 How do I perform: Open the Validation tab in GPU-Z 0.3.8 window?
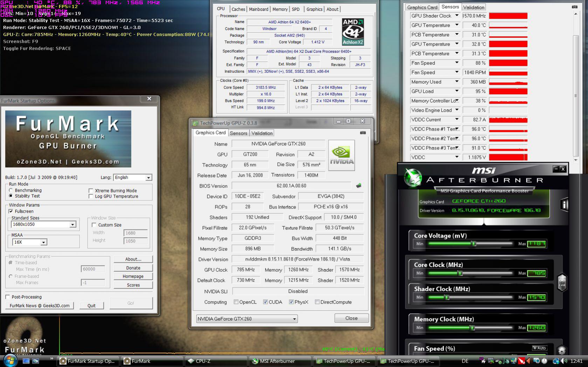pyautogui.click(x=262, y=133)
